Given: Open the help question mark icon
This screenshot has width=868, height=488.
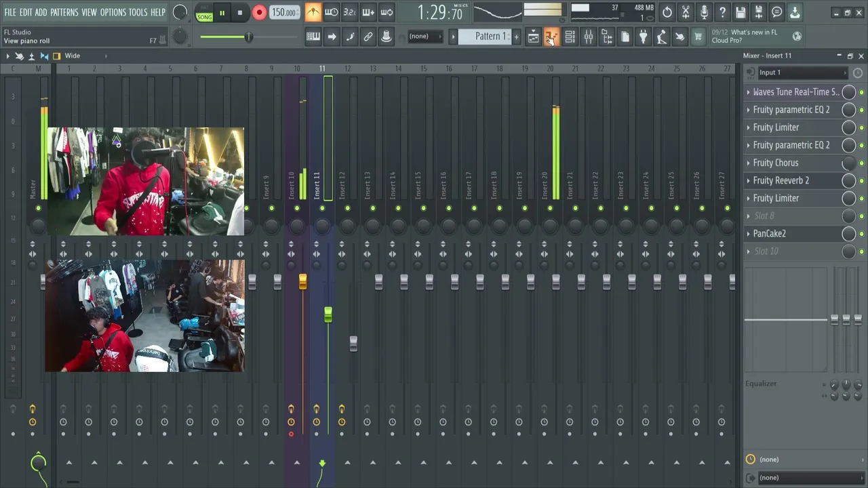Looking at the screenshot, I should 722,12.
